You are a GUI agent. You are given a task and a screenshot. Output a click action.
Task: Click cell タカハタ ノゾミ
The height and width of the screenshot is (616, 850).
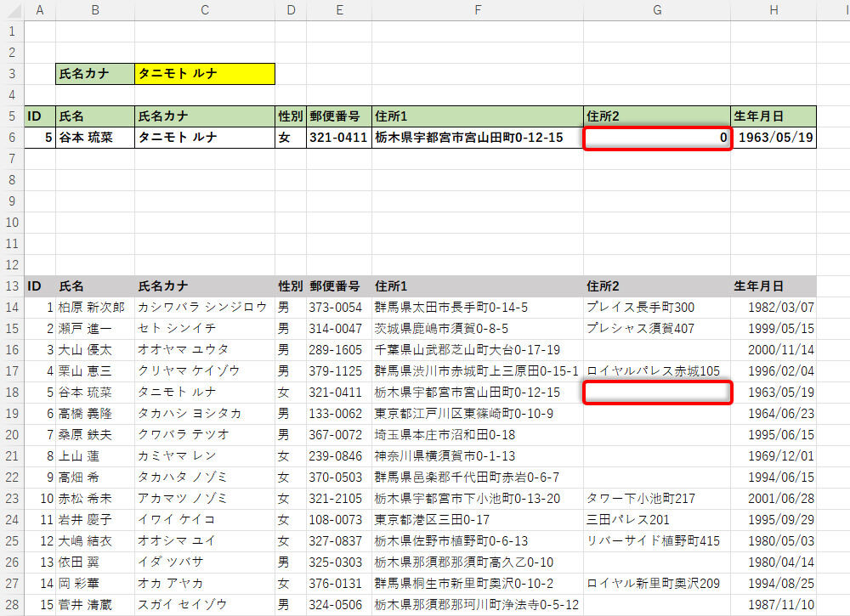(x=205, y=478)
